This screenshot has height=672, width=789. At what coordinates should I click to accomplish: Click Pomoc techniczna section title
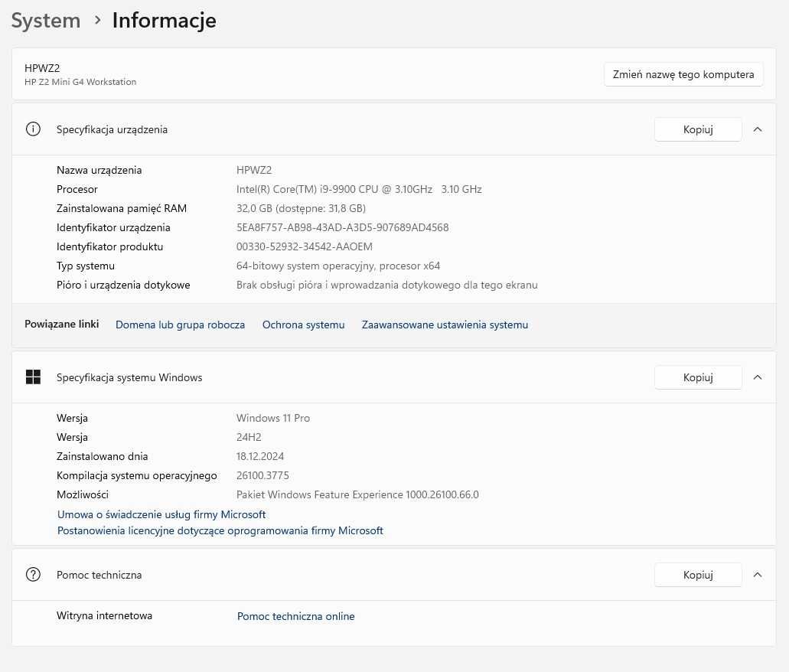(99, 574)
